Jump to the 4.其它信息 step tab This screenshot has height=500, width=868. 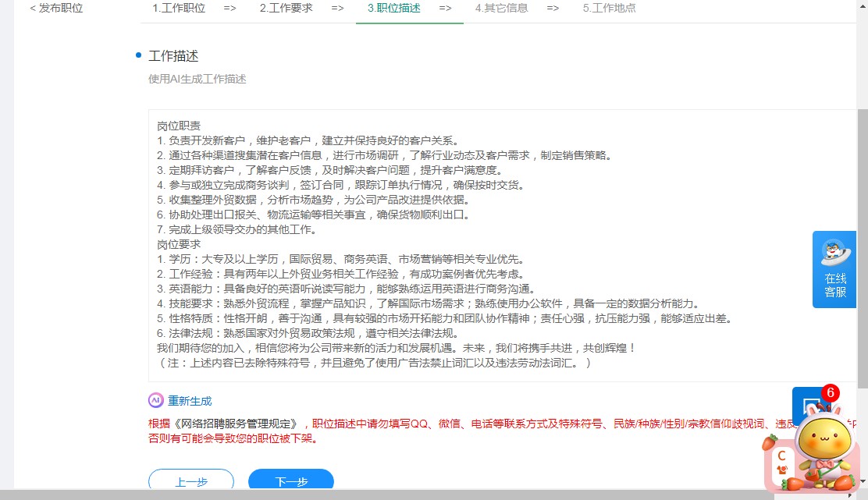[x=501, y=9]
